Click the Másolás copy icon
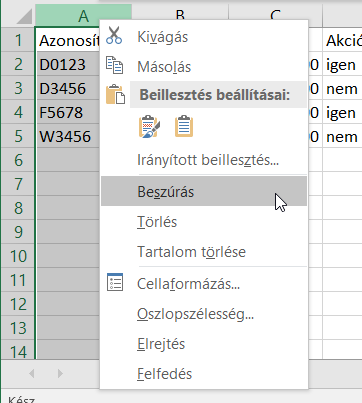 [x=114, y=65]
